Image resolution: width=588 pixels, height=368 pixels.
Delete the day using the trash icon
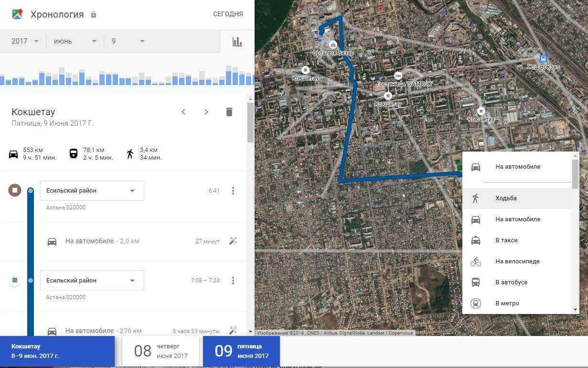229,112
